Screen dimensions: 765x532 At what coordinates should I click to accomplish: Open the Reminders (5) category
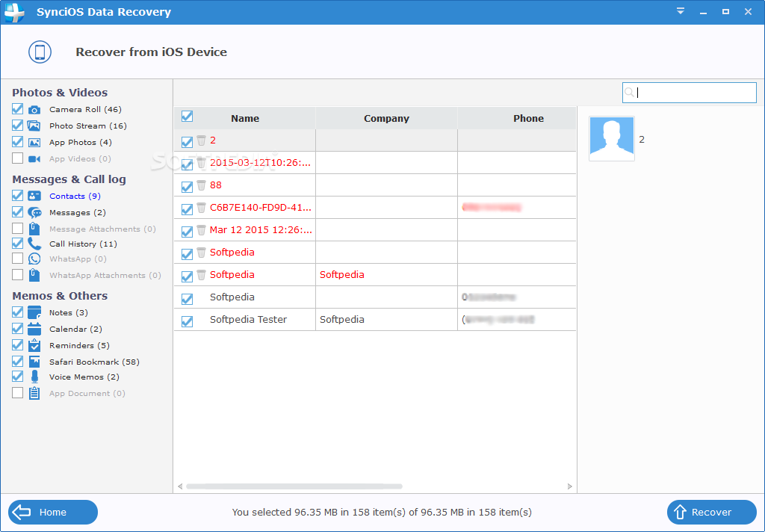(x=79, y=345)
